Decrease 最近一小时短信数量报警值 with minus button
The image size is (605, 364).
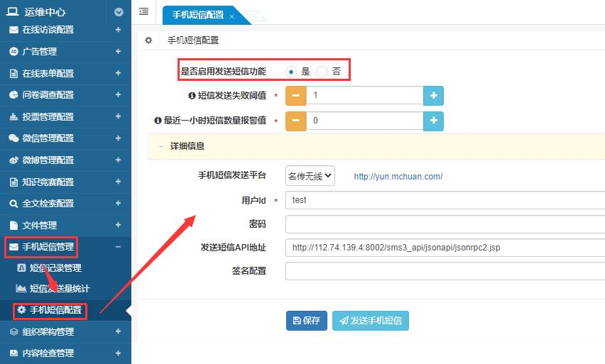pos(295,121)
